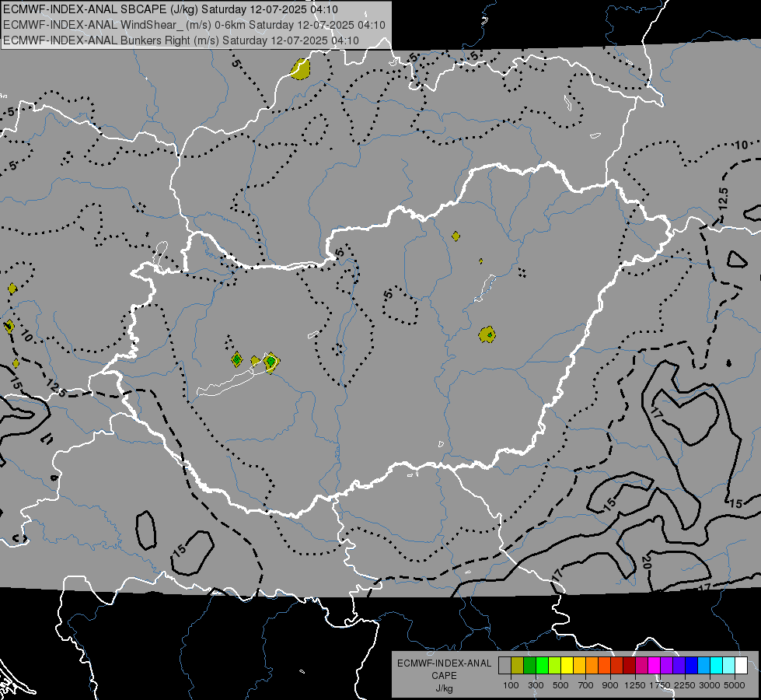Click the legend tick label 700
761x700 pixels.
coord(586,685)
